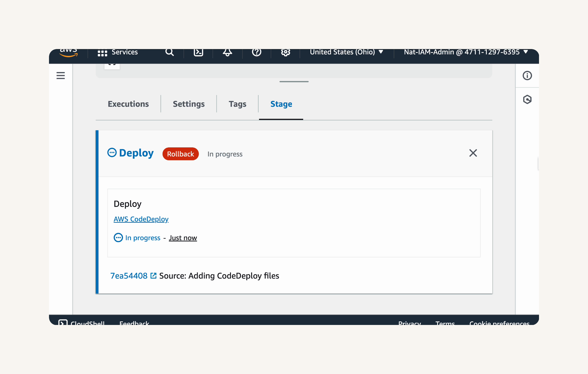This screenshot has height=374, width=588.
Task: Click the In progress status link
Action: pos(143,238)
